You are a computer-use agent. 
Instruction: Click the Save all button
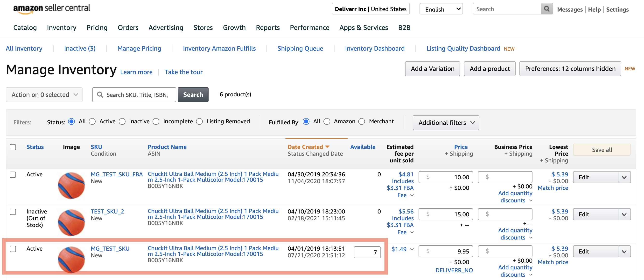602,150
